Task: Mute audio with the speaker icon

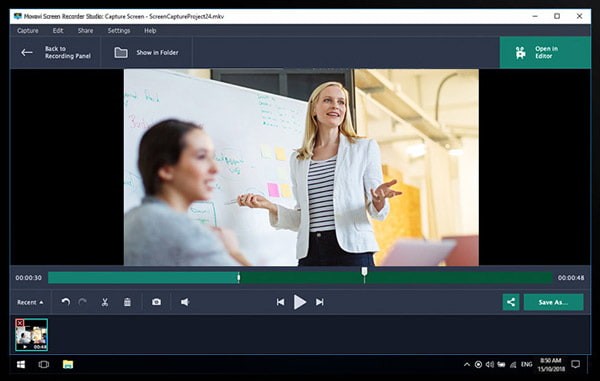Action: pyautogui.click(x=185, y=302)
